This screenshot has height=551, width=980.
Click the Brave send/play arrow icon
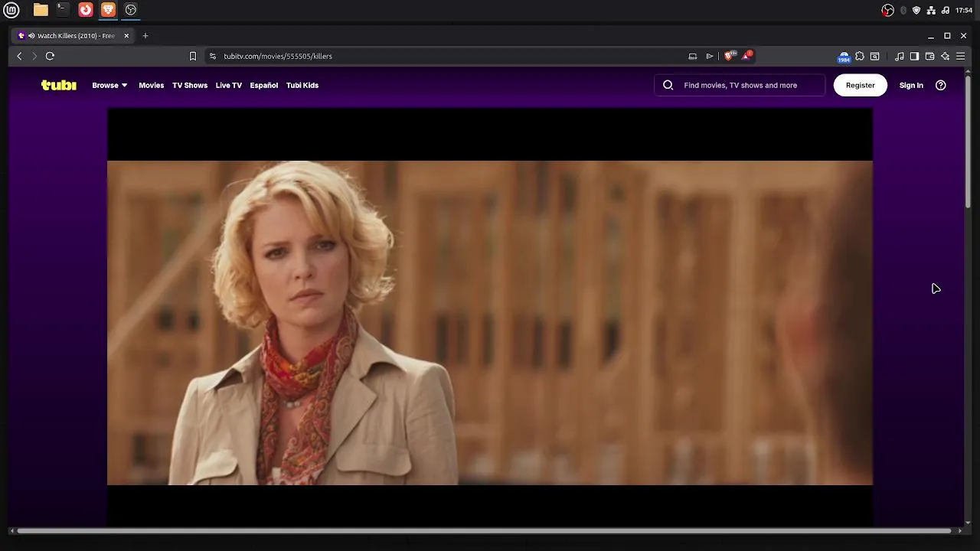[x=710, y=56]
